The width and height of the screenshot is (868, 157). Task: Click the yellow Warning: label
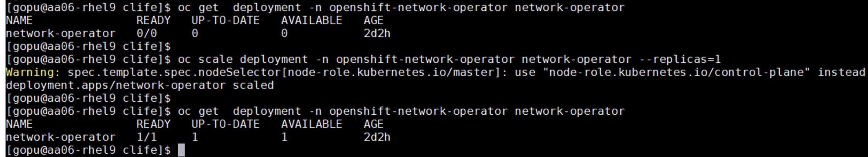(33, 72)
